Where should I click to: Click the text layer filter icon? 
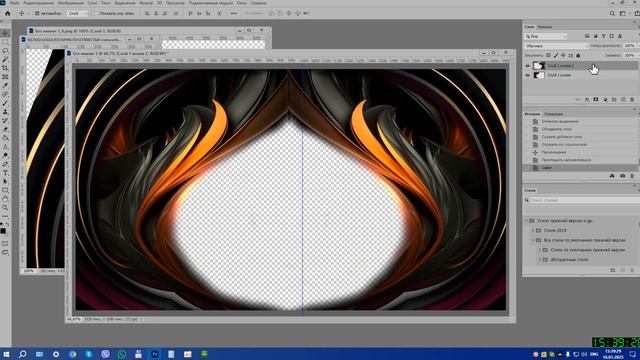(x=604, y=36)
